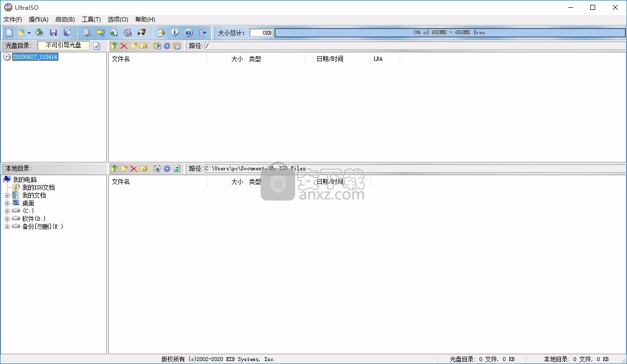The height and width of the screenshot is (364, 627).
Task: Sort image pane by LBA column
Action: pos(385,59)
